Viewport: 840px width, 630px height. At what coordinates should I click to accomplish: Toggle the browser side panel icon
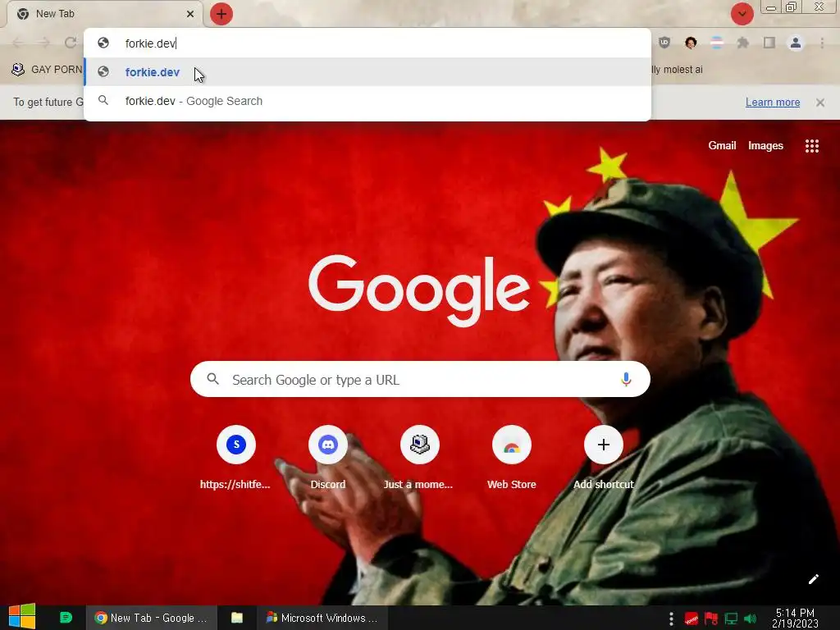point(769,43)
